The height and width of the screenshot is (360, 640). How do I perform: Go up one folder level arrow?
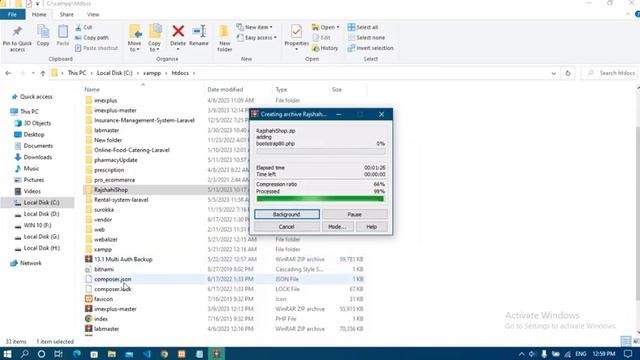[43, 73]
